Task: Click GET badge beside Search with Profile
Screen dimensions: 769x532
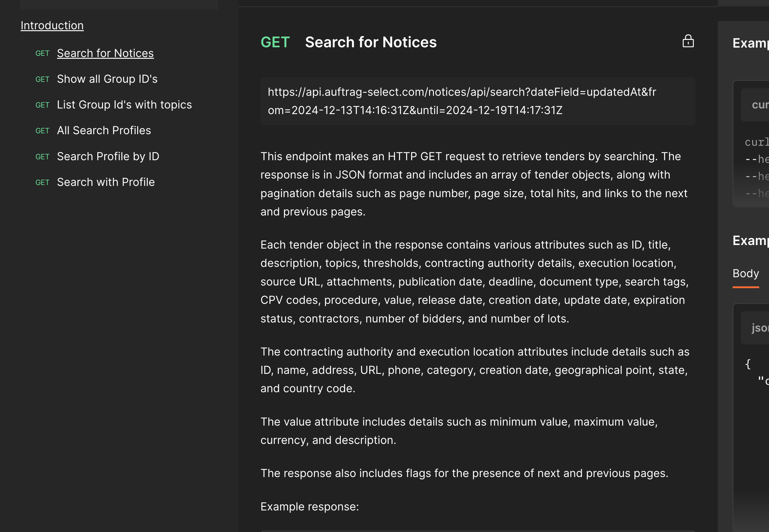Action: point(42,182)
